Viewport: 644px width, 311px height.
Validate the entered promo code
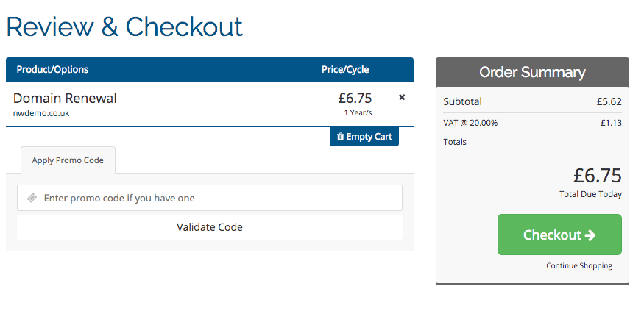[x=210, y=227]
